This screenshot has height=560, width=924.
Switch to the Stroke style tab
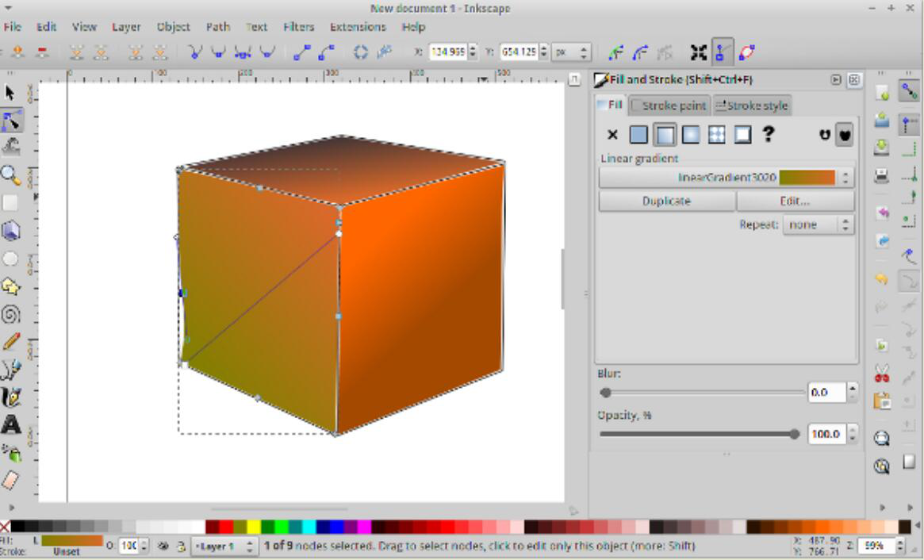tap(752, 105)
